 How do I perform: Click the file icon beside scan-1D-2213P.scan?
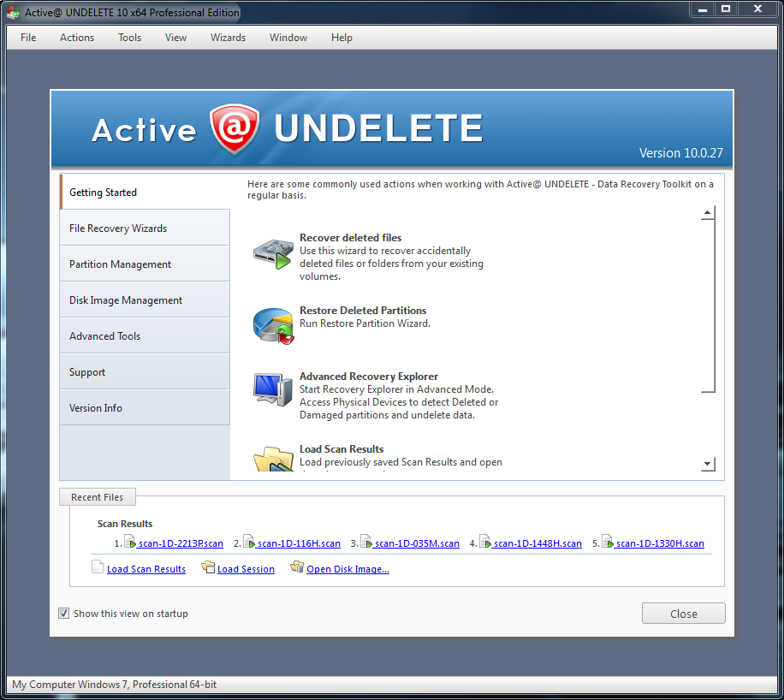[x=129, y=542]
